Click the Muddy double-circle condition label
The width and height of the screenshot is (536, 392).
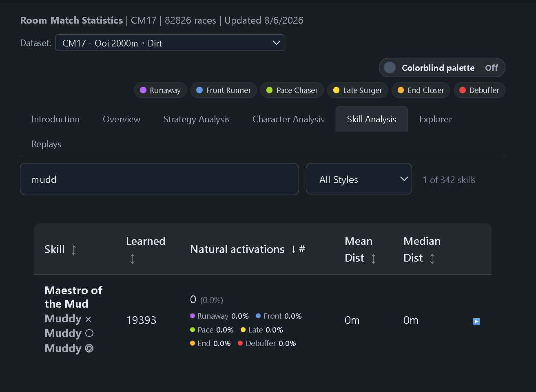69,348
